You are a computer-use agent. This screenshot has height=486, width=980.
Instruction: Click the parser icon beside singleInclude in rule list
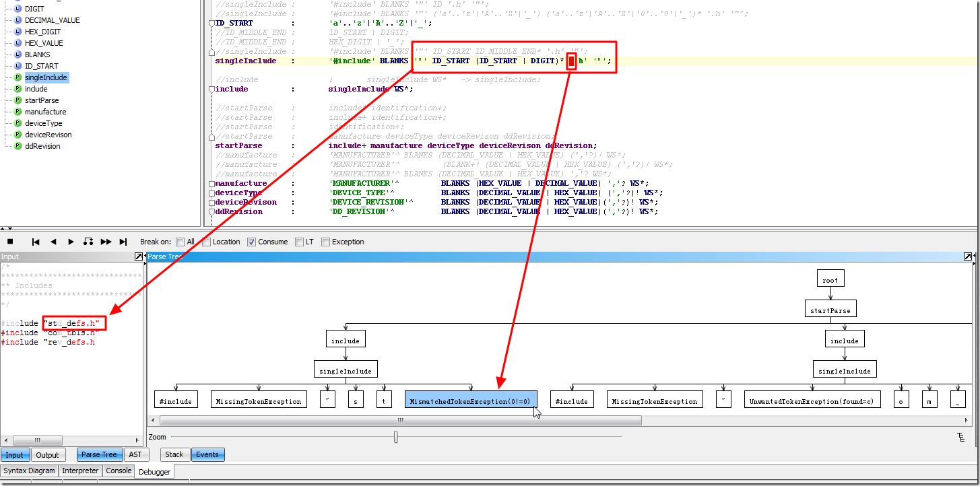click(x=18, y=77)
